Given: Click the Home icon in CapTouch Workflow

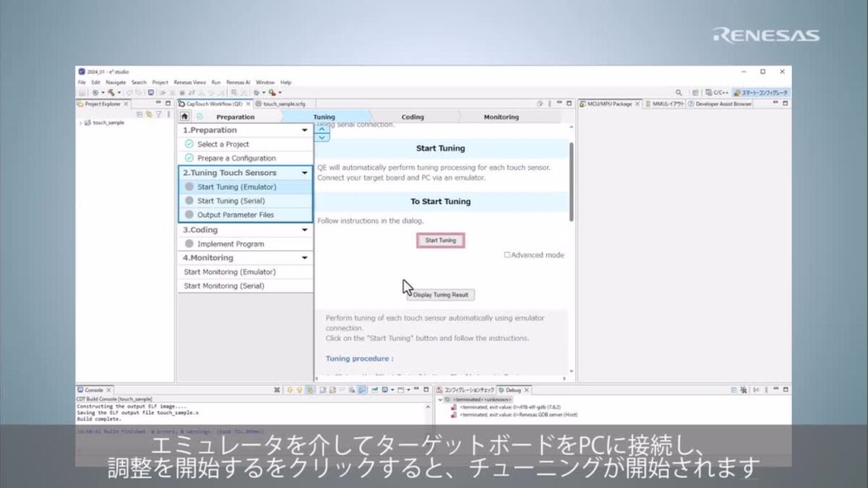Looking at the screenshot, I should (184, 117).
